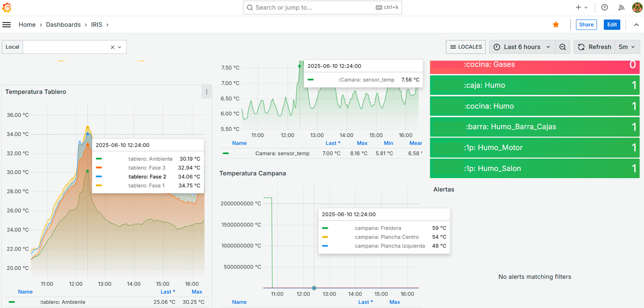Zoom out time range magnifier icon

click(563, 47)
